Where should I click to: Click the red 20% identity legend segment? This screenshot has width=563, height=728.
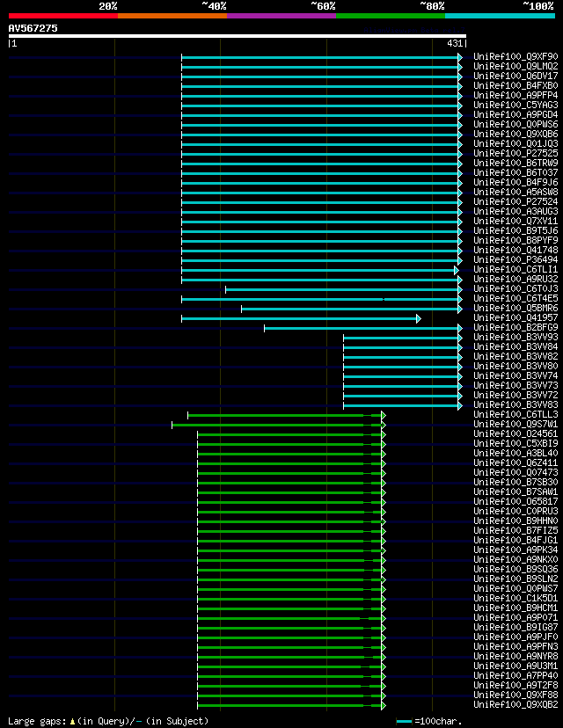[x=63, y=16]
